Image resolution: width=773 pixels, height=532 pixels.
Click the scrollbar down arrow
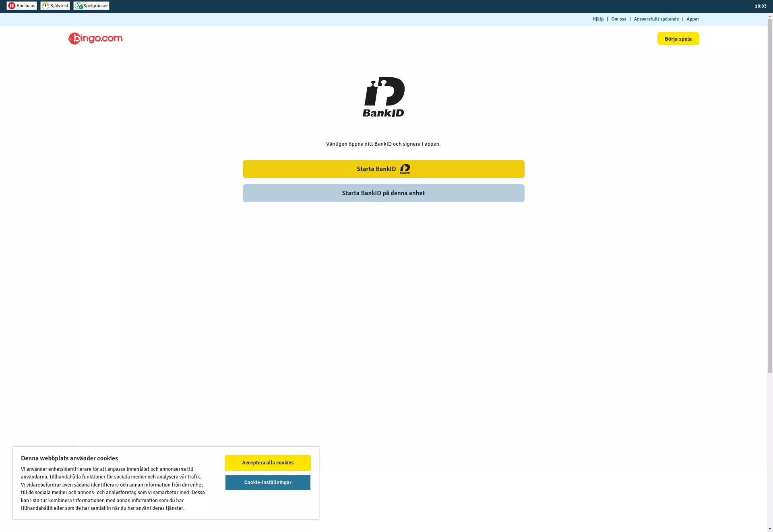point(770,529)
